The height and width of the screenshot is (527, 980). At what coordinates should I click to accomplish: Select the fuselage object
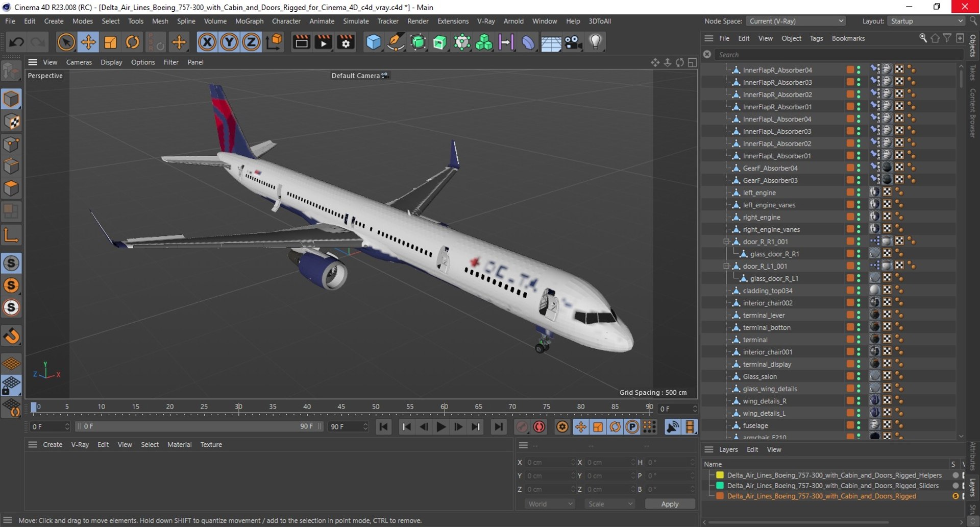tap(755, 425)
